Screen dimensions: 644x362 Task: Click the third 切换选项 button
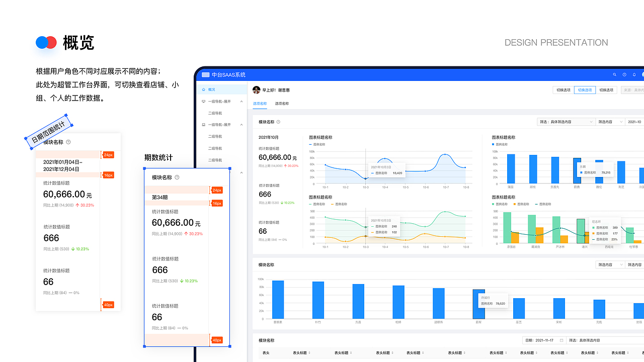(606, 90)
